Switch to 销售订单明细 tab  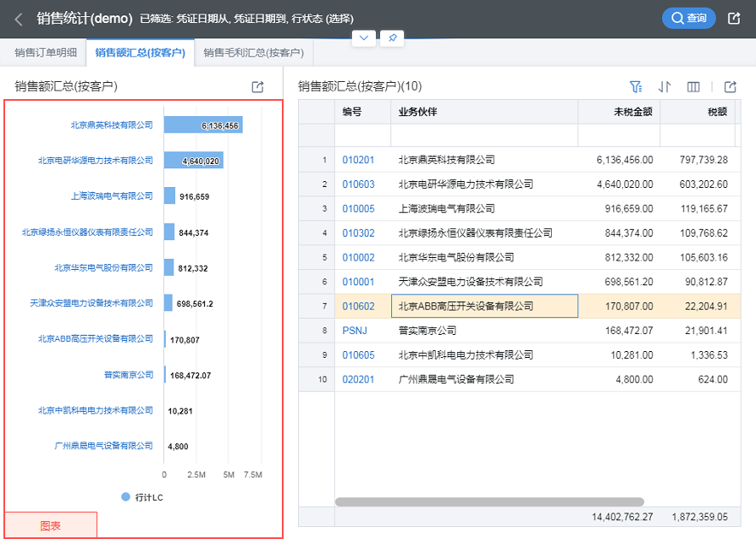pos(44,53)
